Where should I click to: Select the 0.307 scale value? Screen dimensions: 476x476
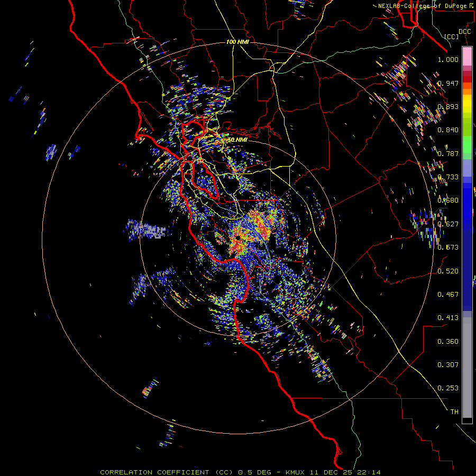tap(448, 365)
